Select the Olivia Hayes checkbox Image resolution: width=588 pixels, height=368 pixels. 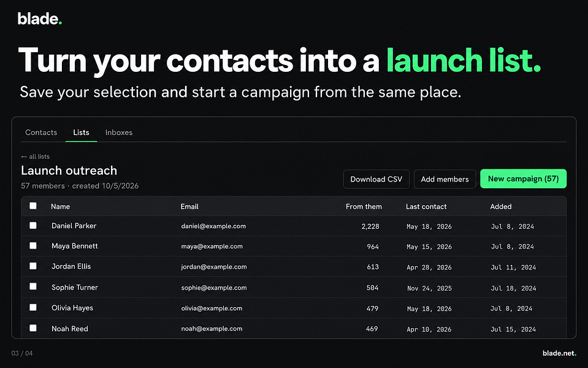click(33, 307)
